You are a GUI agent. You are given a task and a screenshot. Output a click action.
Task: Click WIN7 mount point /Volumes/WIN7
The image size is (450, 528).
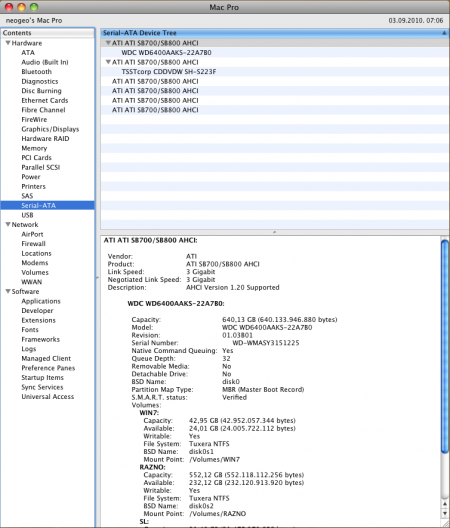214,460
